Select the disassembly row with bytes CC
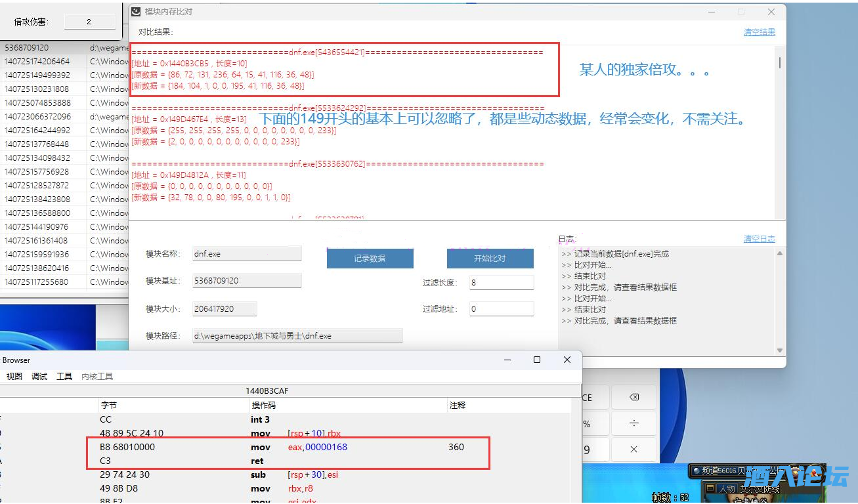Image resolution: width=858 pixels, height=504 pixels. tap(286, 419)
